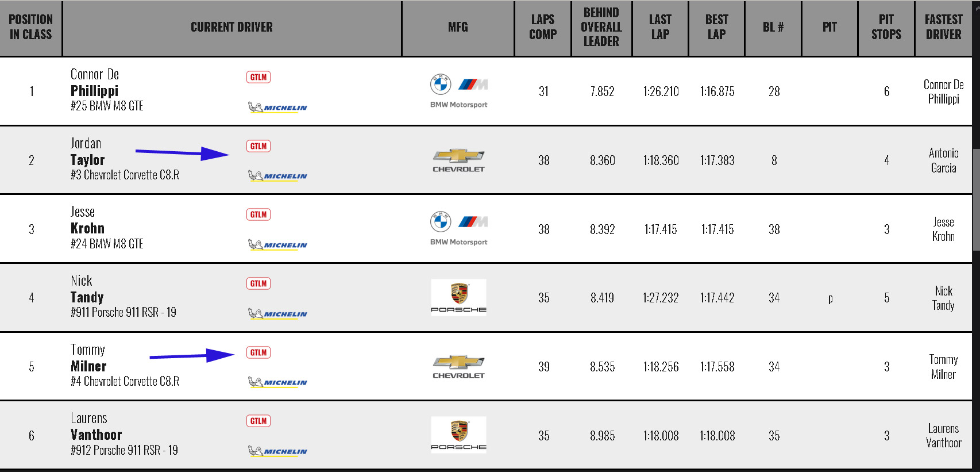The height and width of the screenshot is (472, 980).
Task: Click the Porsche logo in Laurens Vanthoor's row
Action: pyautogui.click(x=458, y=435)
